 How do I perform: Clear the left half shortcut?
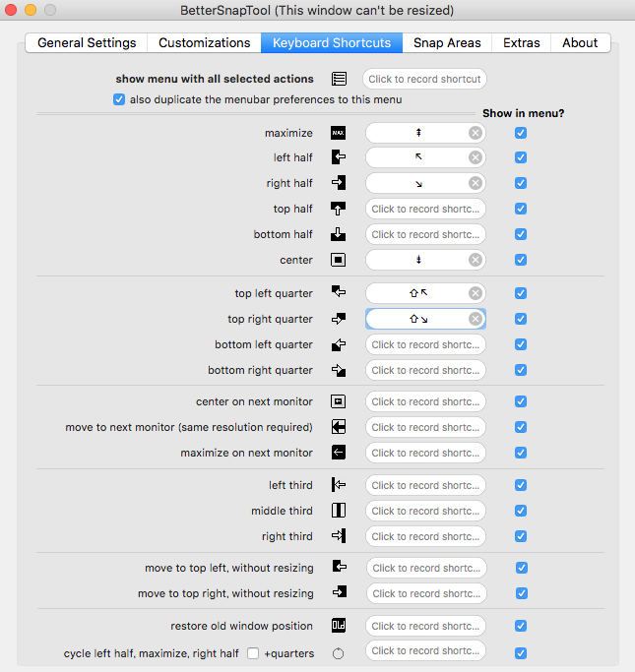(476, 157)
